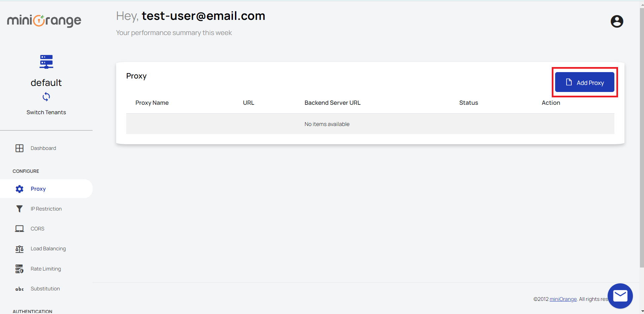This screenshot has height=314, width=644.
Task: Go to IP Restriction settings
Action: pos(46,209)
